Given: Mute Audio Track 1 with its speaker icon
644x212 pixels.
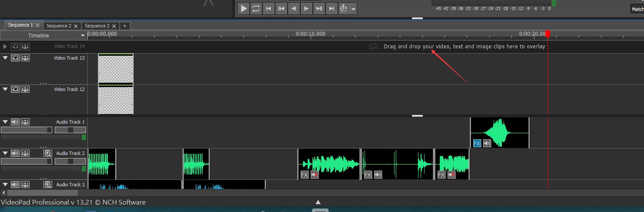Looking at the screenshot, I should [x=15, y=122].
